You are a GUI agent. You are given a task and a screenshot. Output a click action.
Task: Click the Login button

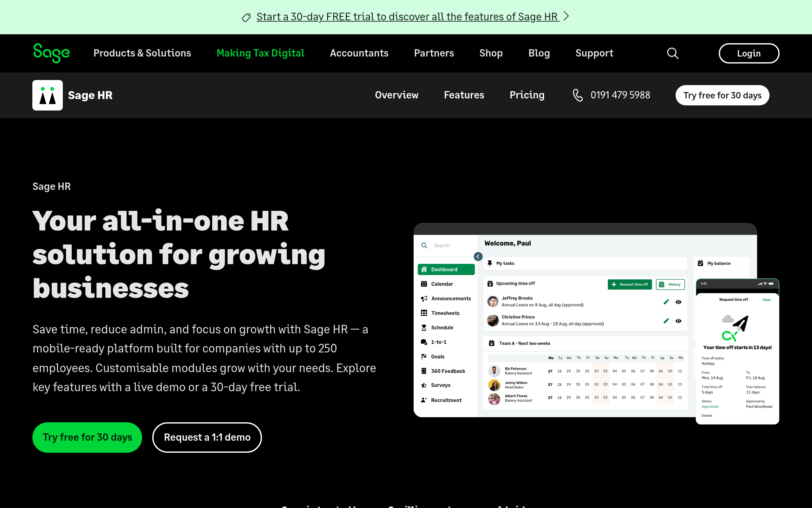(x=749, y=53)
